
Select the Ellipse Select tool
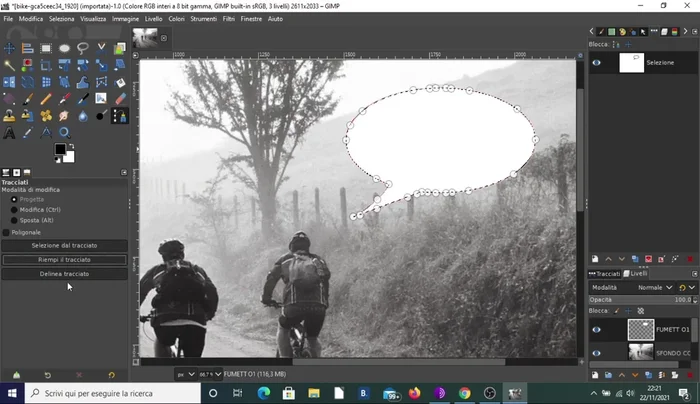point(64,47)
